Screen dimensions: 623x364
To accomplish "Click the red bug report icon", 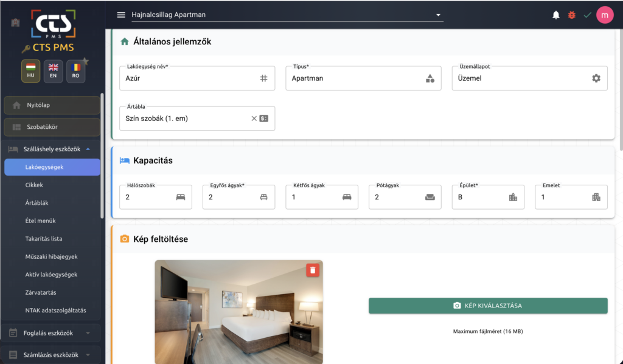I will 571,15.
